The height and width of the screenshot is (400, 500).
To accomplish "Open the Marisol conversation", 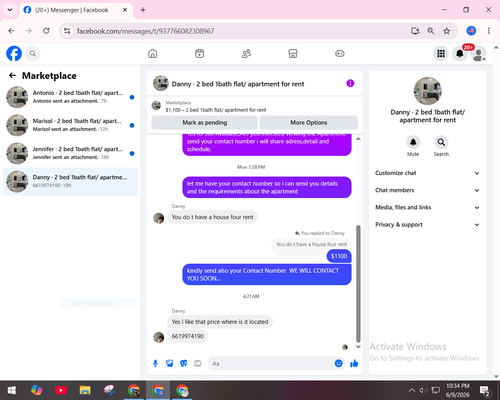I will [70, 125].
